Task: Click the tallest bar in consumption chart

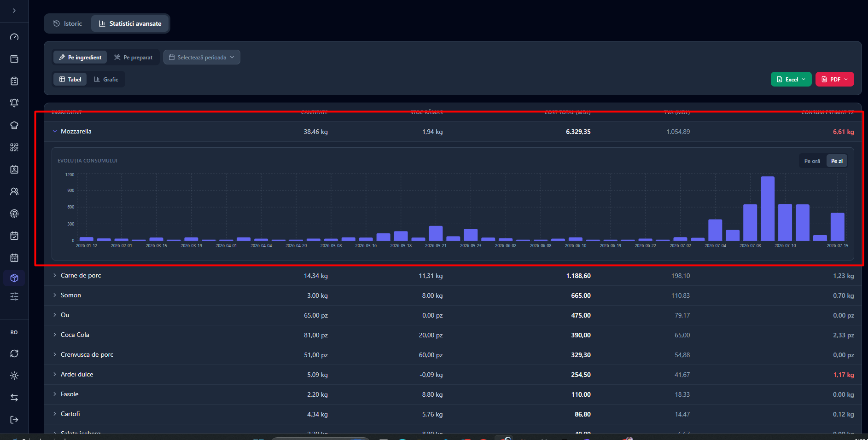Action: point(768,208)
